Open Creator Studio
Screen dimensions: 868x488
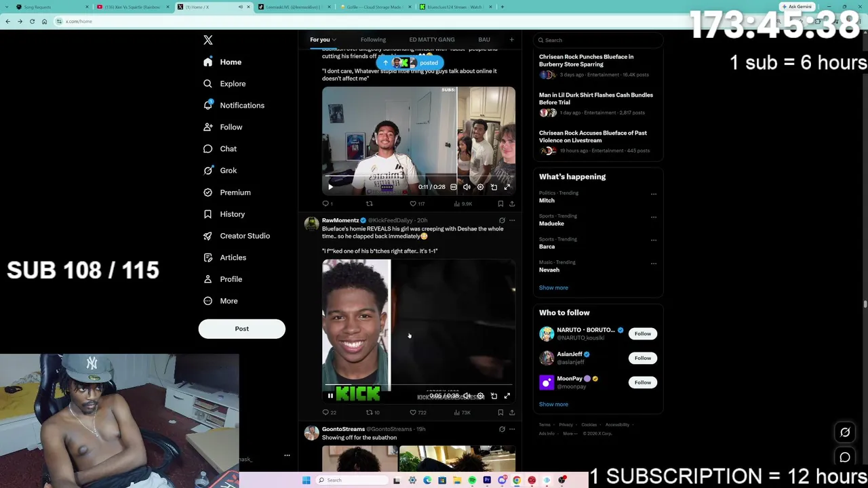tap(237, 235)
